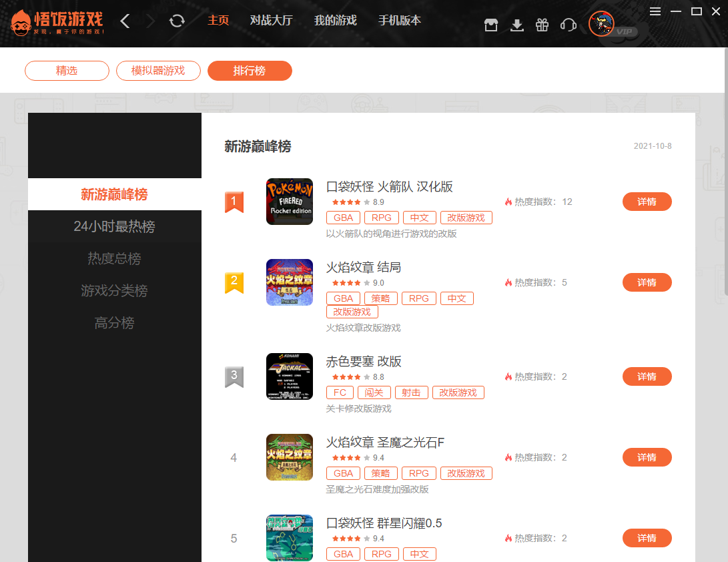Open 详情 for 火焰纹章 圣魔之光石F

647,457
